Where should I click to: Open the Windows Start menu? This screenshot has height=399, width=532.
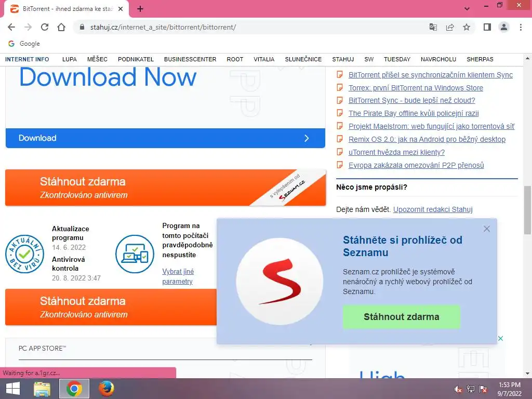13,389
